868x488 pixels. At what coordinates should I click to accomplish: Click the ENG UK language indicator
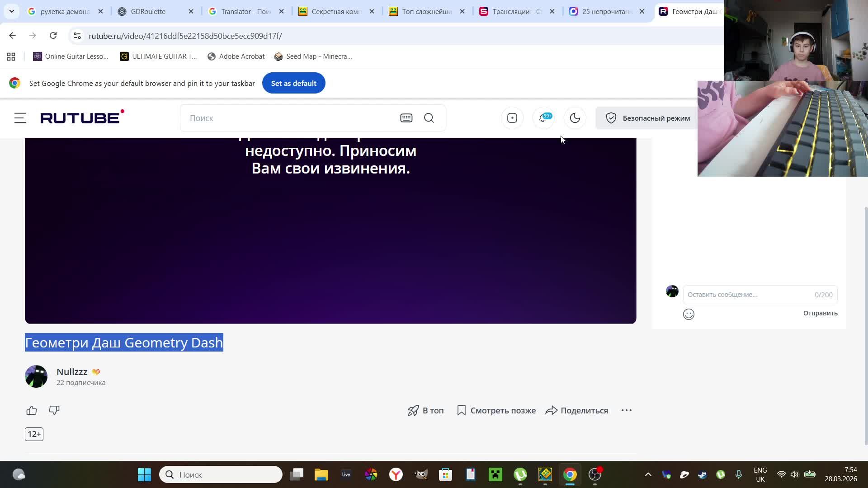pos(760,474)
